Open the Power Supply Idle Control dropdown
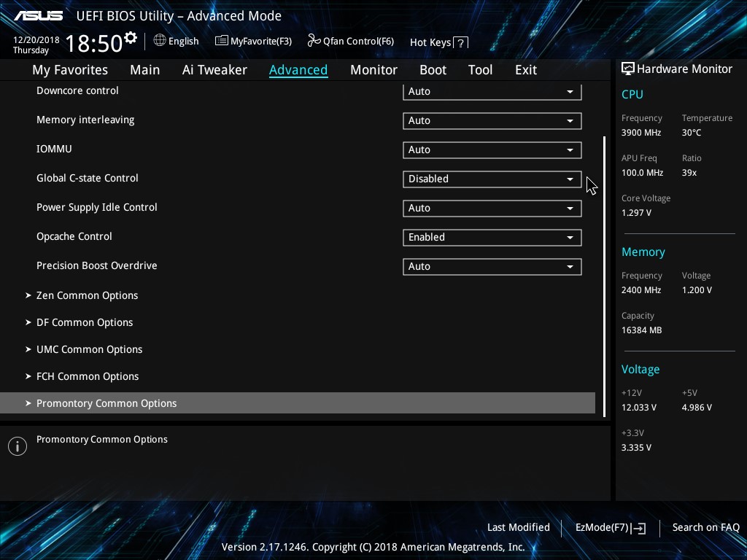The image size is (747, 560). (492, 208)
